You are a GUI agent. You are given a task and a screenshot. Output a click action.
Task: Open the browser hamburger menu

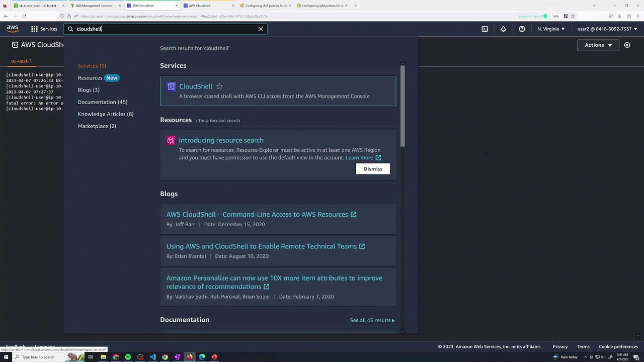point(638,16)
